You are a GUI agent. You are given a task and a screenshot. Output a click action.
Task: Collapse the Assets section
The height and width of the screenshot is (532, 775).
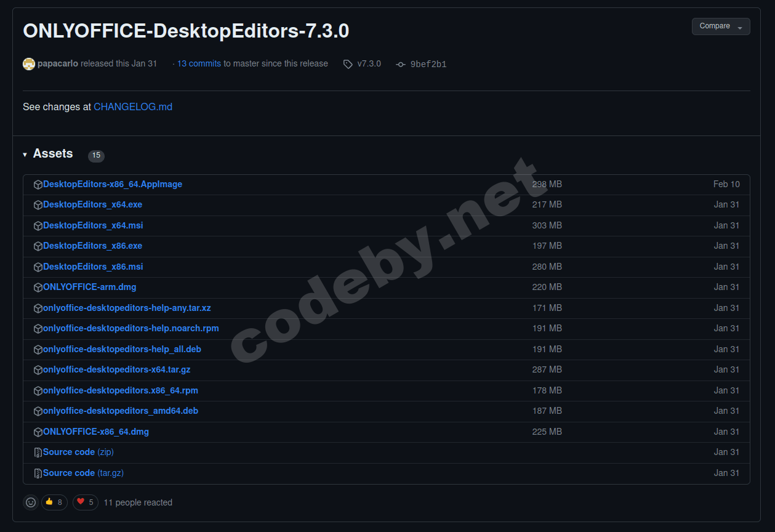click(48, 154)
